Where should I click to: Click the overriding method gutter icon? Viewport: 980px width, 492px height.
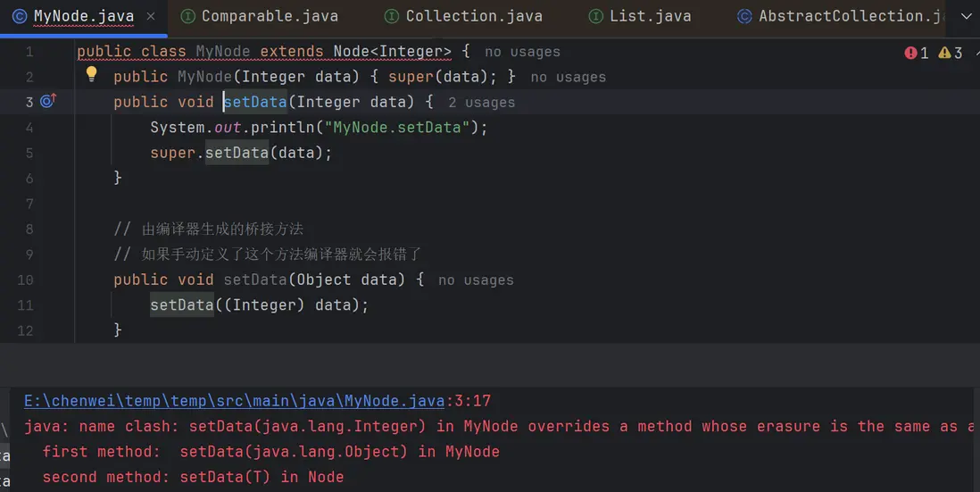(x=48, y=101)
